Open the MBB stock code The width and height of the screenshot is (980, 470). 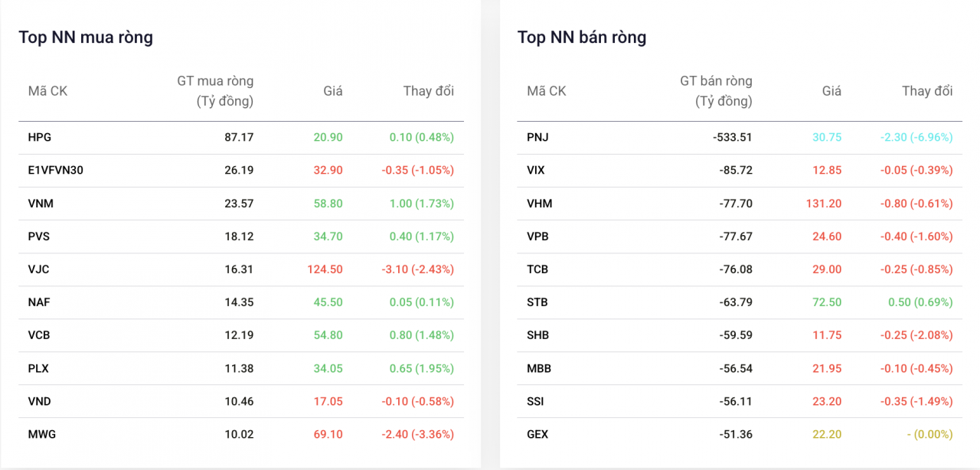point(539,368)
